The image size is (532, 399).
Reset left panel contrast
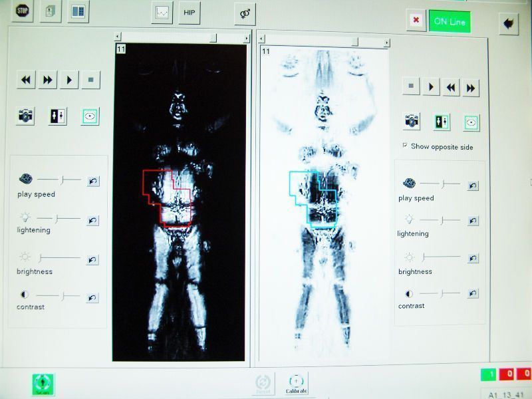[92, 298]
